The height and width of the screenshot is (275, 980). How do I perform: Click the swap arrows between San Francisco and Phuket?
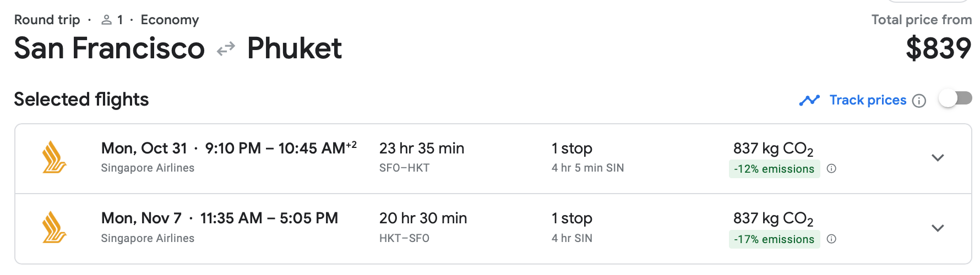click(226, 50)
